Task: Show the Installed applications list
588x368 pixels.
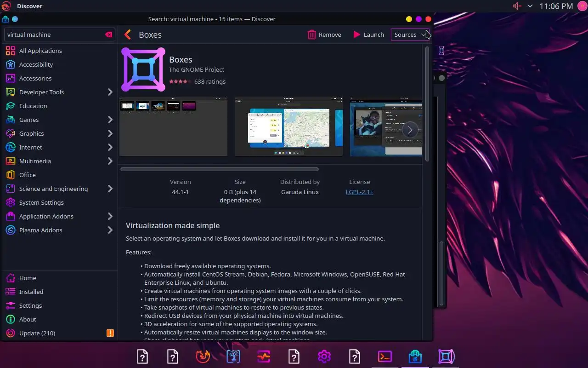Action: pos(59,292)
